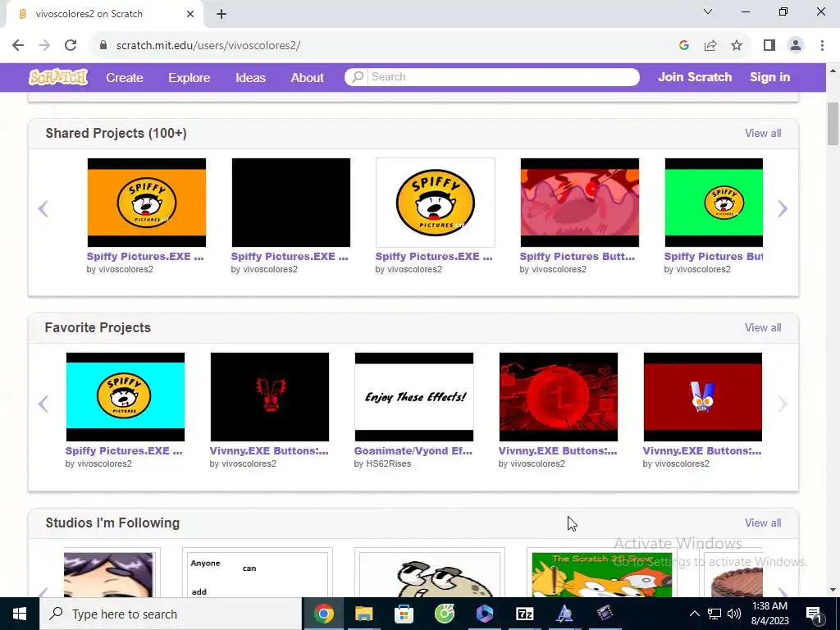Open Spiffy Pictures Butt... title link in Shared Projects
This screenshot has height=630, width=840.
[577, 257]
